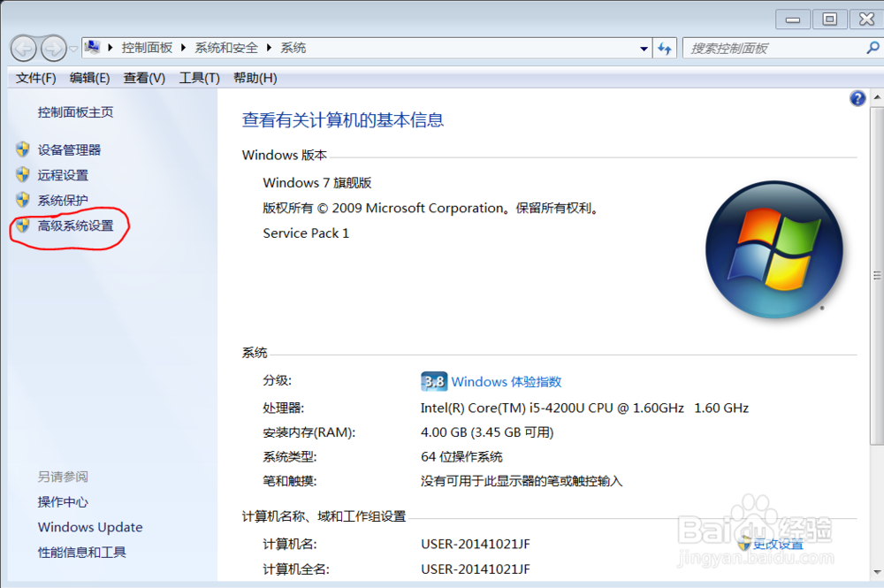Click the vertical scrollbar thumb
This screenshot has height=588, width=884.
coord(877,275)
